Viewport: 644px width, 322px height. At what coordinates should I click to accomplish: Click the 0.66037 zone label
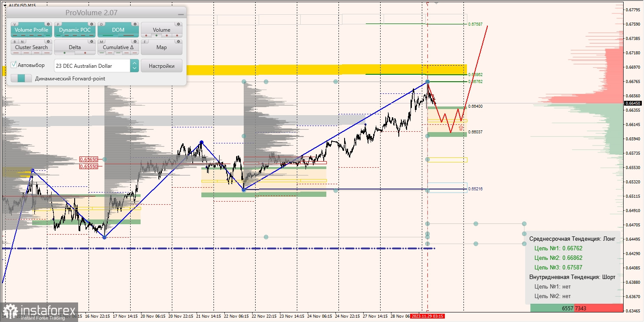(476, 131)
